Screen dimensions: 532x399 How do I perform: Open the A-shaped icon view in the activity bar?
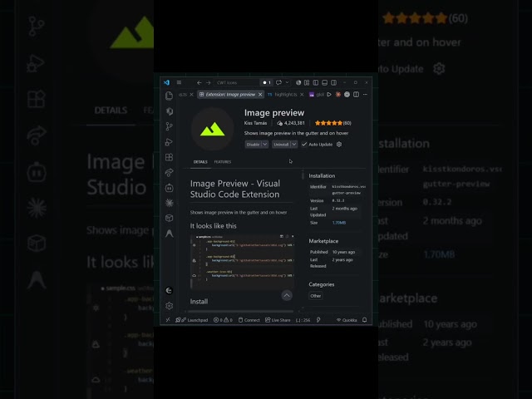click(x=169, y=234)
